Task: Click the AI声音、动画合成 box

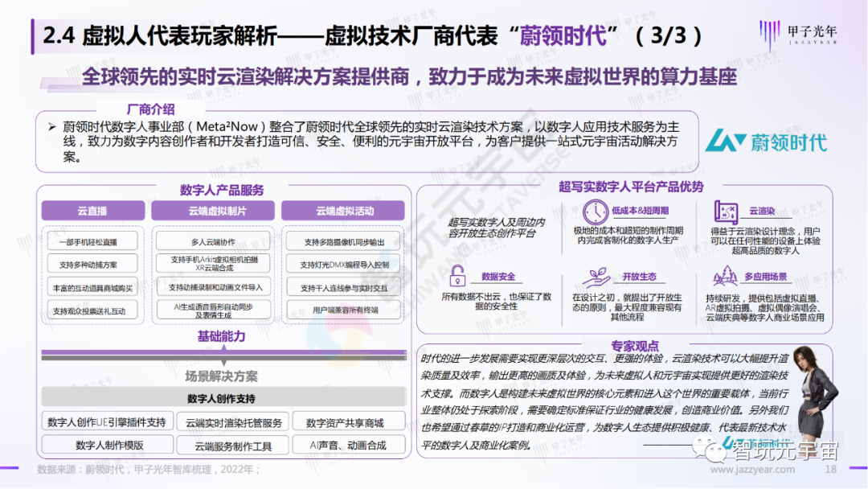Action: [x=349, y=445]
